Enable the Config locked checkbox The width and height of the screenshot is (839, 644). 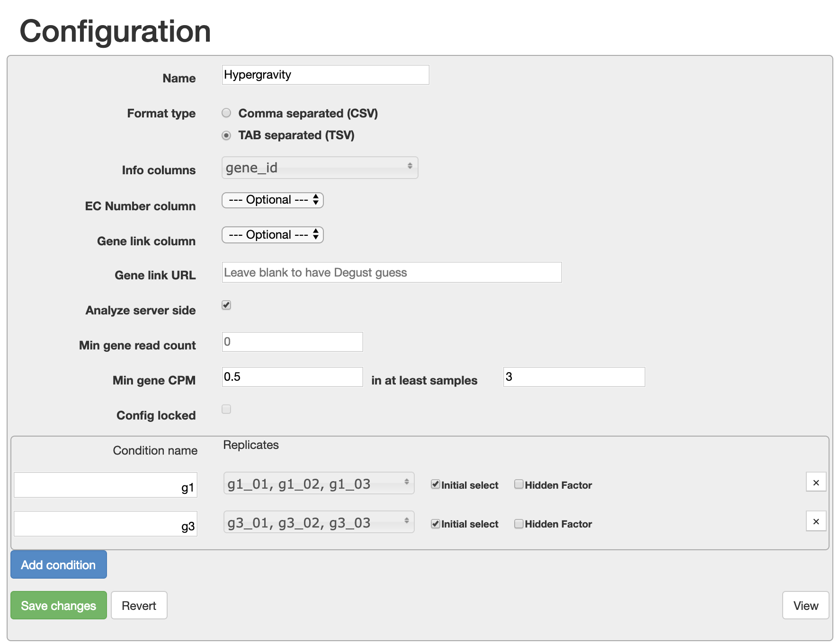click(226, 409)
